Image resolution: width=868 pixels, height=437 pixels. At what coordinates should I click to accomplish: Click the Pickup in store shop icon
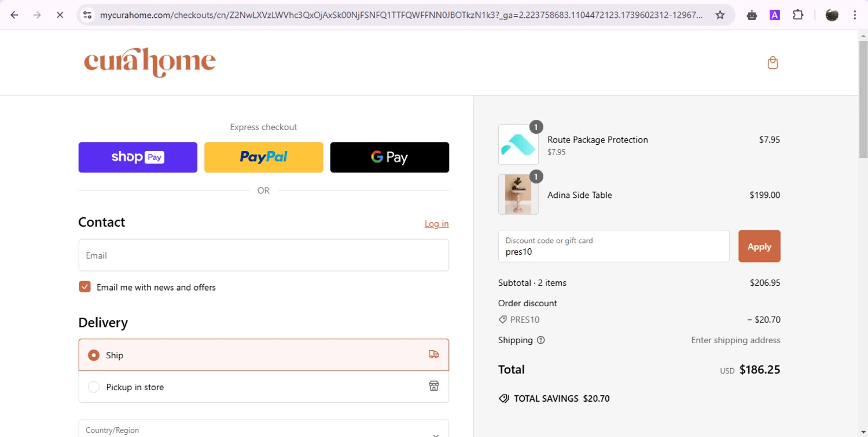click(x=433, y=386)
